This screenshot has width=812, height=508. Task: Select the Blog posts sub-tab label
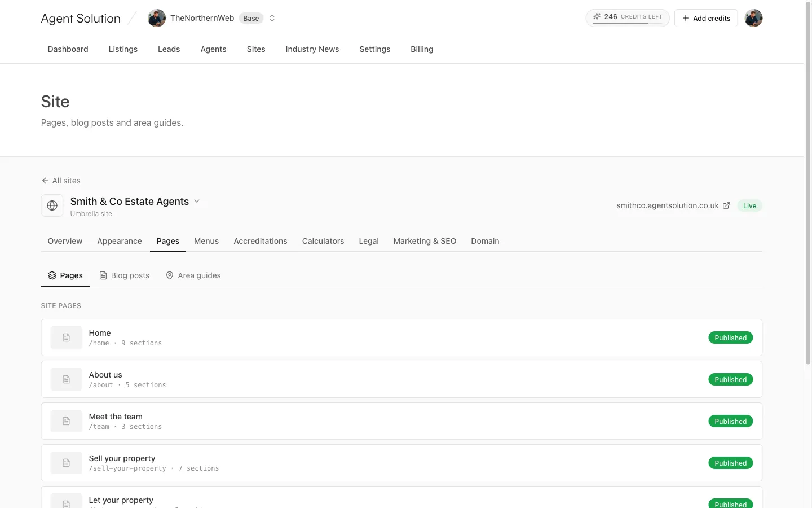[x=130, y=275]
